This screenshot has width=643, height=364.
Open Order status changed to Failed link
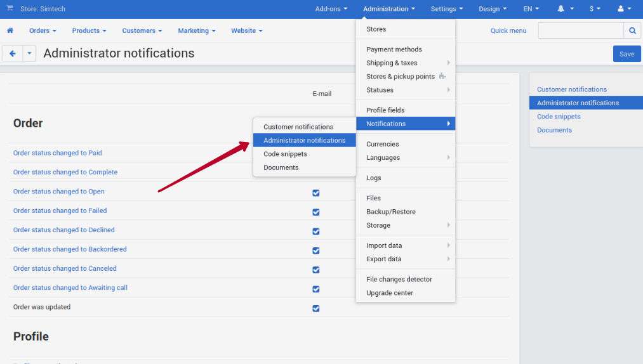60,211
